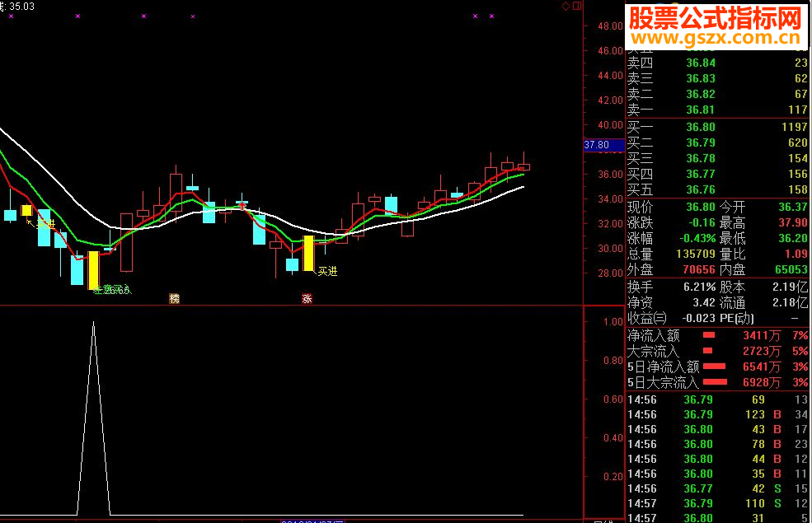Click the PE(动) label
812x523 pixels.
click(x=737, y=318)
